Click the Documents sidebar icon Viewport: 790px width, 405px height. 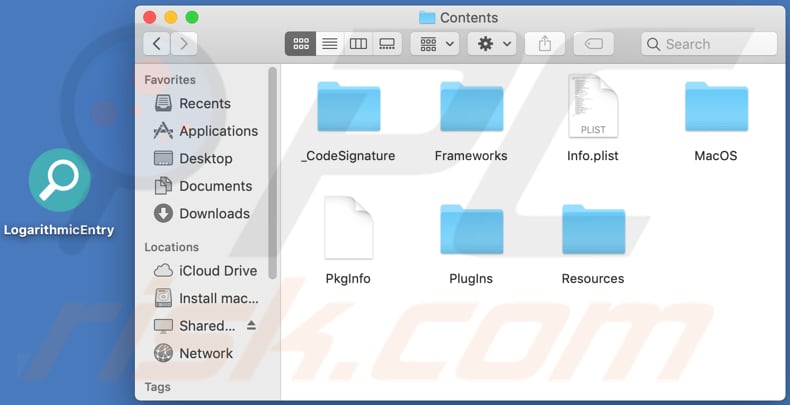(163, 185)
